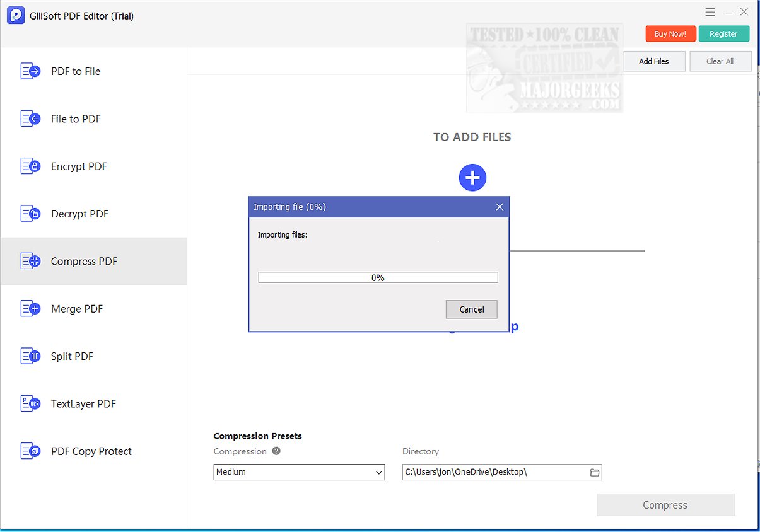Close the Importing file dialog
Screen dimensions: 760x532
[500, 207]
